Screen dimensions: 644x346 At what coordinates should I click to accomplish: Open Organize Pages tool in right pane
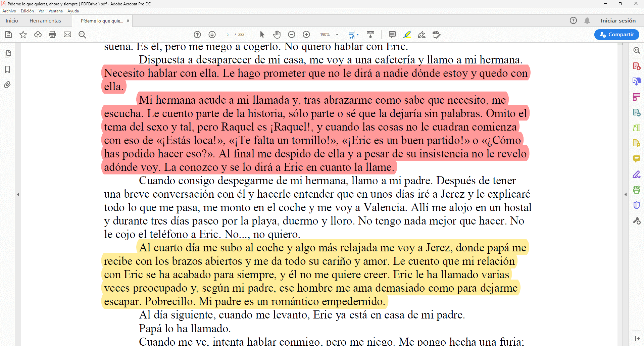coord(637,128)
